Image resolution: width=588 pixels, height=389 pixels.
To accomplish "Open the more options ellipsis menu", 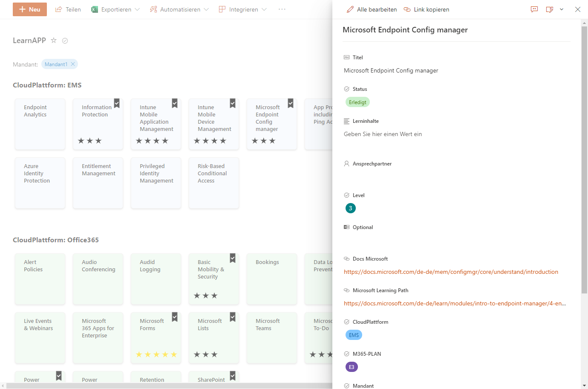I will [x=282, y=9].
